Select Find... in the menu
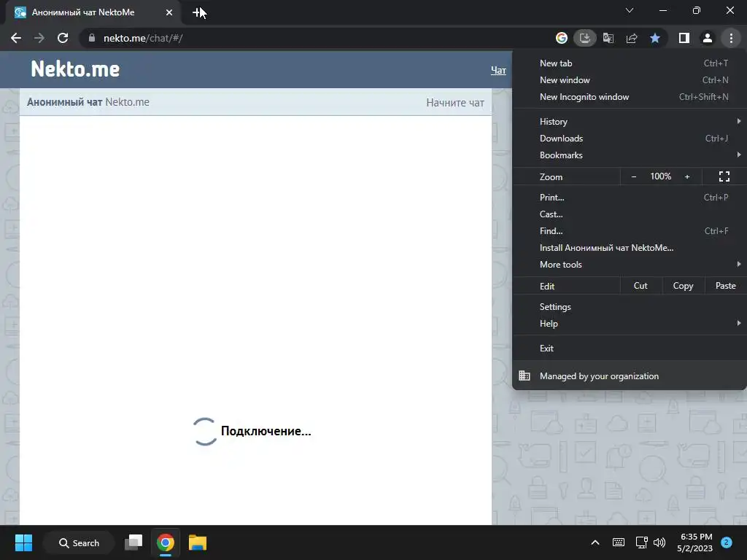The image size is (747, 560). [630, 231]
